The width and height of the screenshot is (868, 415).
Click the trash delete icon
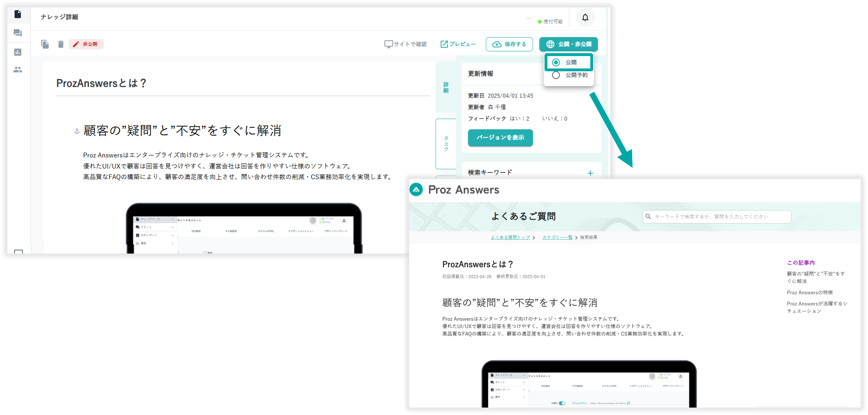(x=61, y=44)
